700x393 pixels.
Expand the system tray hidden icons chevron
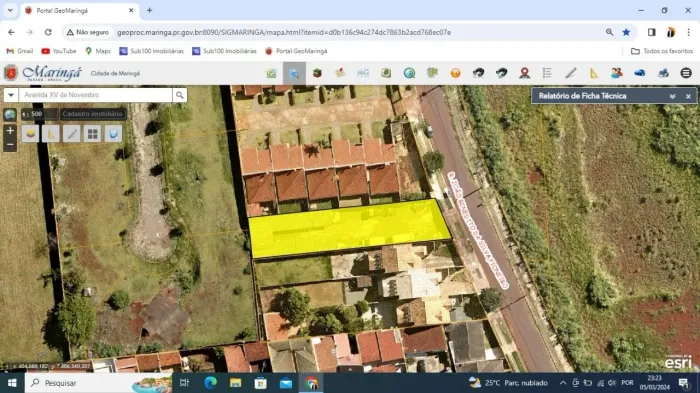click(x=563, y=383)
